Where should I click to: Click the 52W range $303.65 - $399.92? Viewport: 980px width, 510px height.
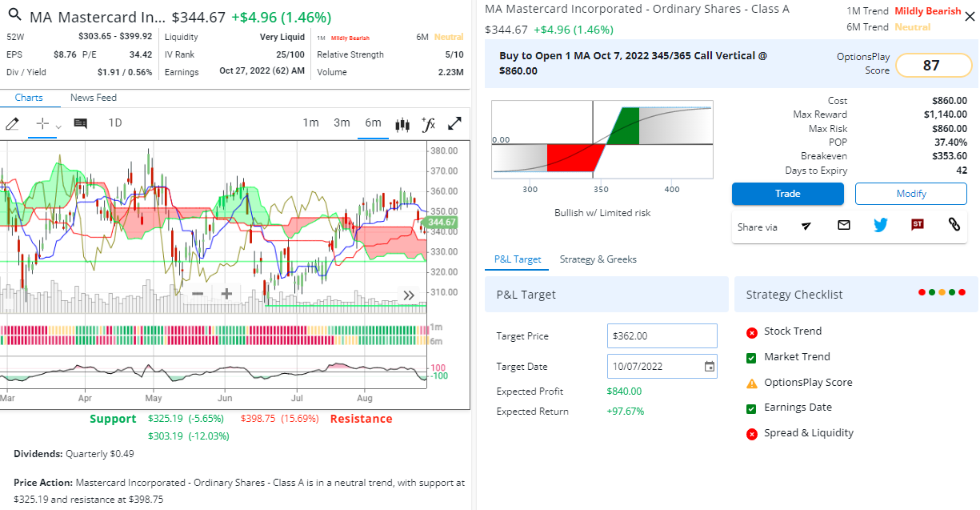tap(115, 37)
